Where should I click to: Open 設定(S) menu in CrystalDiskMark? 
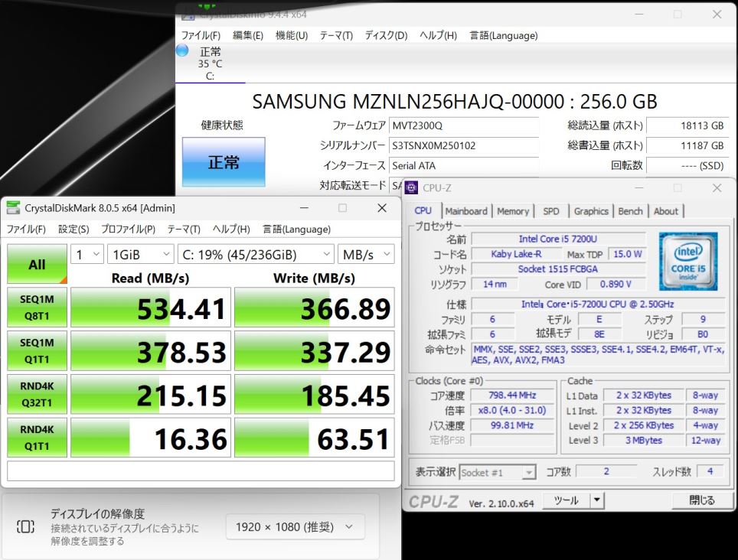73,229
